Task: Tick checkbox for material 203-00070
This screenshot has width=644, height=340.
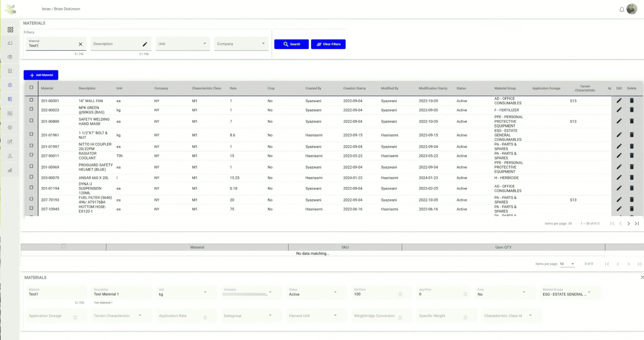Action: pos(31,177)
